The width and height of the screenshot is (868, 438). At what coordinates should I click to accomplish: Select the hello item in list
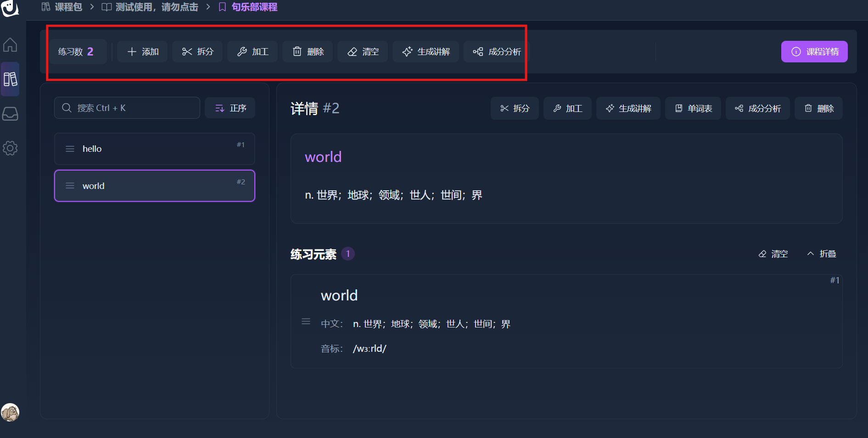154,149
